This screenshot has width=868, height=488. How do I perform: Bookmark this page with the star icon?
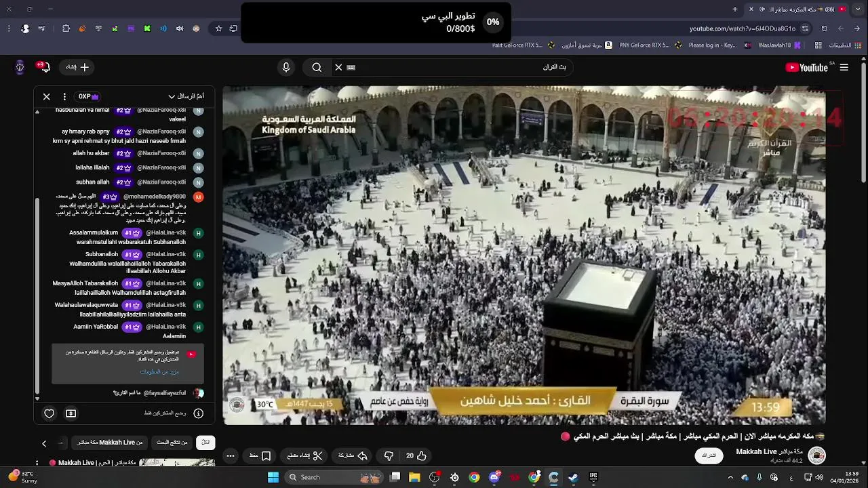coord(218,28)
